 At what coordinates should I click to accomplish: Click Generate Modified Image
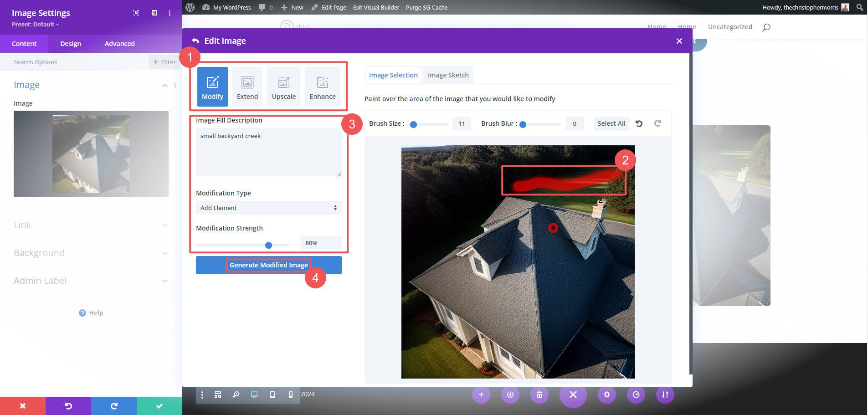pyautogui.click(x=268, y=265)
